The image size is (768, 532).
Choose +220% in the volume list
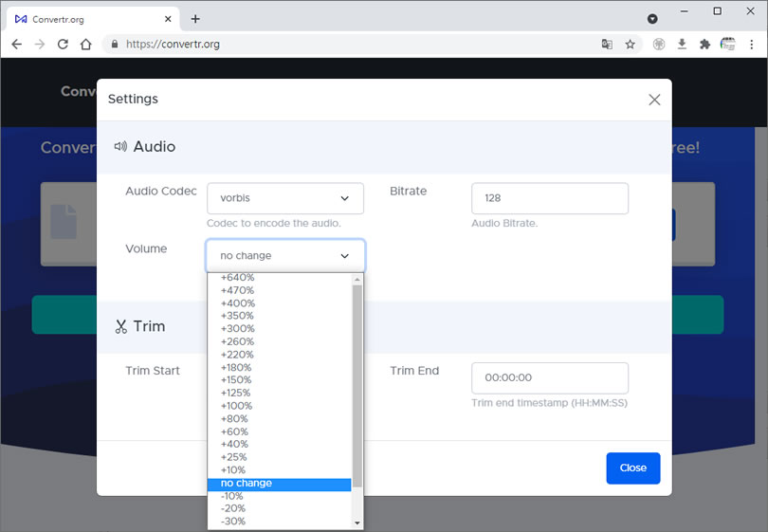pyautogui.click(x=279, y=355)
